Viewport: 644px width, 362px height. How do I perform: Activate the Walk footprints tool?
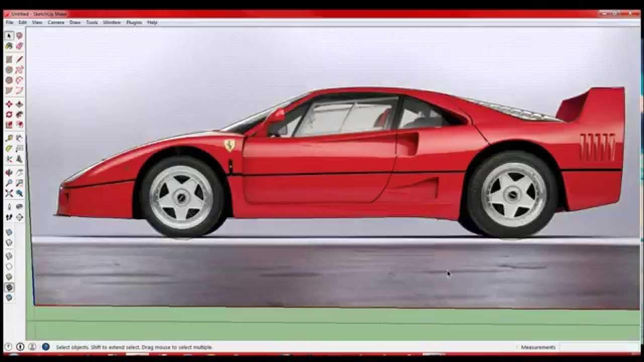point(9,217)
